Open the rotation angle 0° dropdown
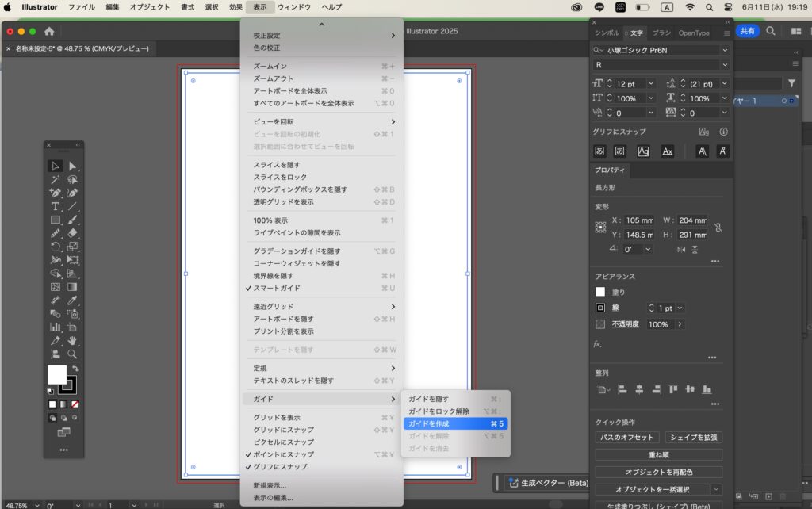Viewport: 812px width, 509px height. click(648, 250)
